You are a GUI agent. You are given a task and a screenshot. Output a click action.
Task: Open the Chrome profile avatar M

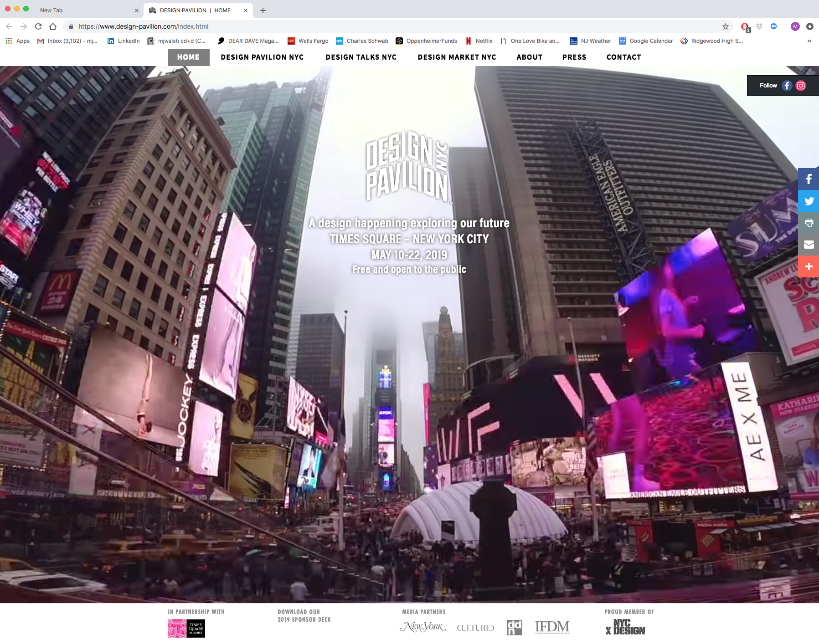pyautogui.click(x=795, y=26)
